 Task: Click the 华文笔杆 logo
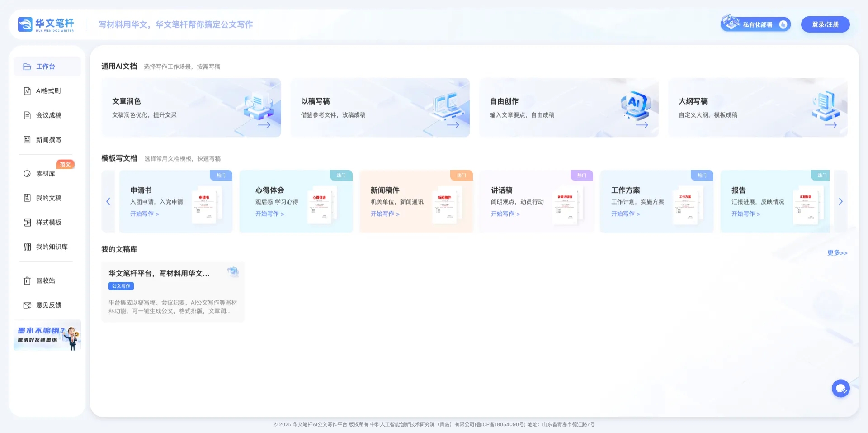[x=45, y=24]
